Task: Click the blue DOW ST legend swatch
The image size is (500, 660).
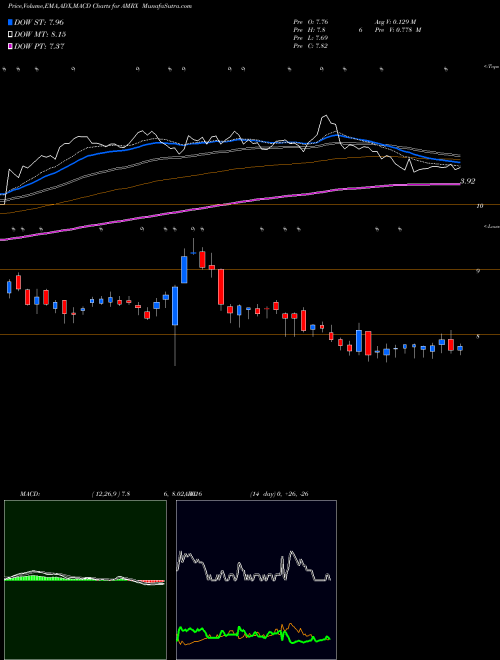Action: coord(10,22)
